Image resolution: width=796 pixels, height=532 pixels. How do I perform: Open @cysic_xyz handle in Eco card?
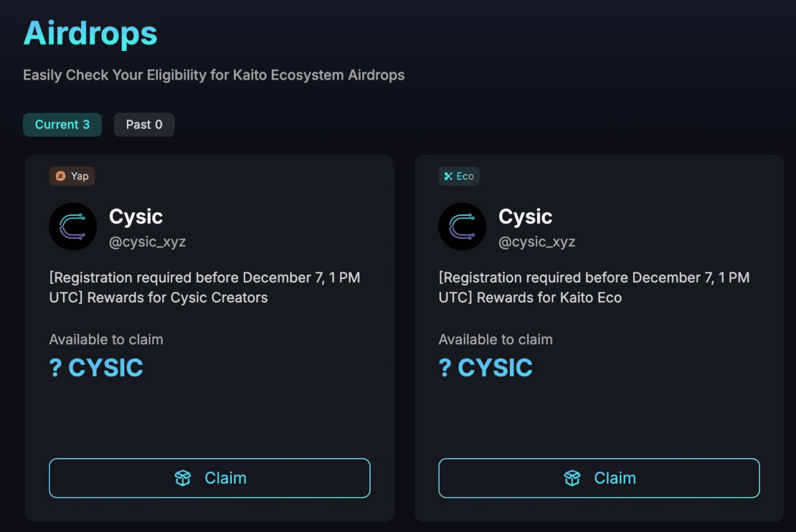pos(537,242)
